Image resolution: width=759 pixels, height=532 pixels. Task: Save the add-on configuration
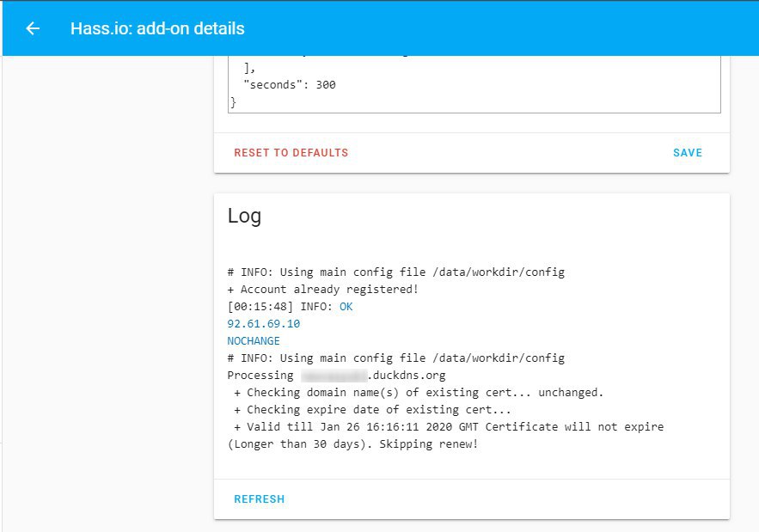[x=688, y=153]
